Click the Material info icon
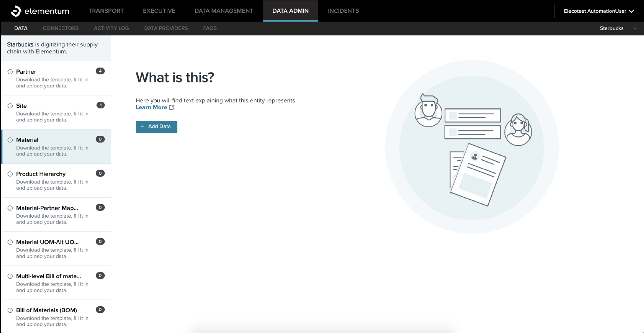The width and height of the screenshot is (644, 333). [10, 140]
